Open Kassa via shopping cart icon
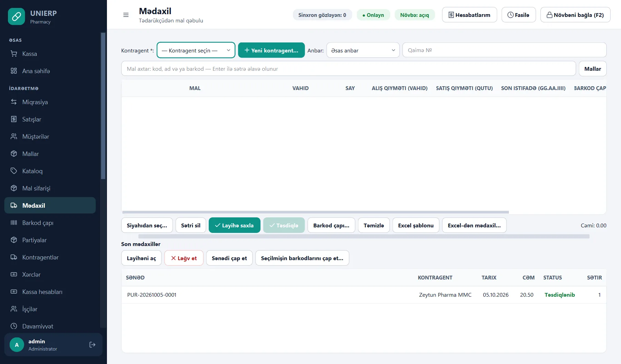Image resolution: width=621 pixels, height=364 pixels. [x=14, y=53]
